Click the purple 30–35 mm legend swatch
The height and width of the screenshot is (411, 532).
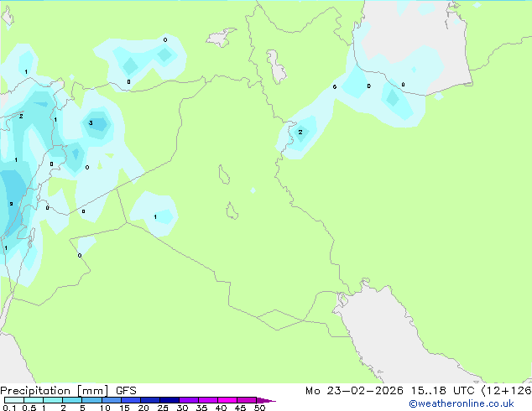tap(189, 400)
